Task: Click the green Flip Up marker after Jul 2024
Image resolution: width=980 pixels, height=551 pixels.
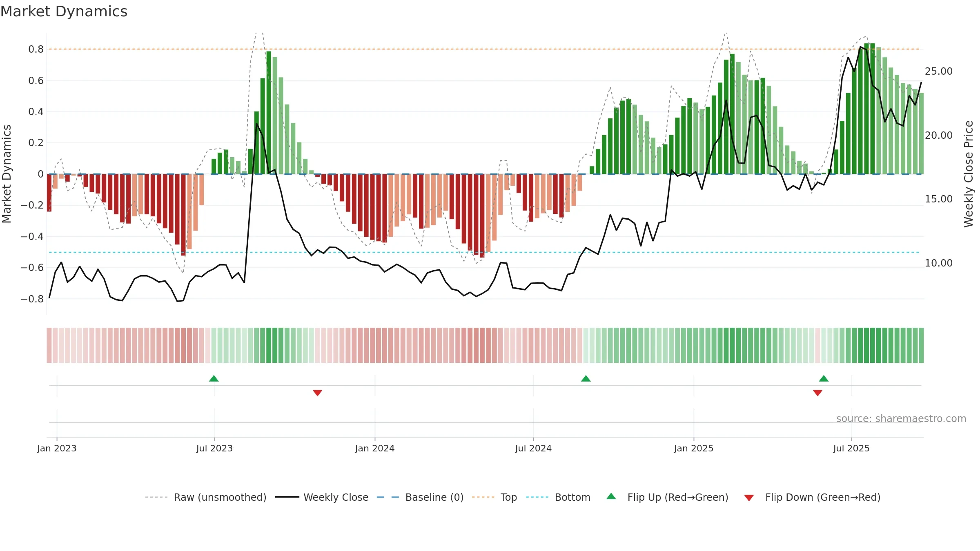Action: [586, 378]
